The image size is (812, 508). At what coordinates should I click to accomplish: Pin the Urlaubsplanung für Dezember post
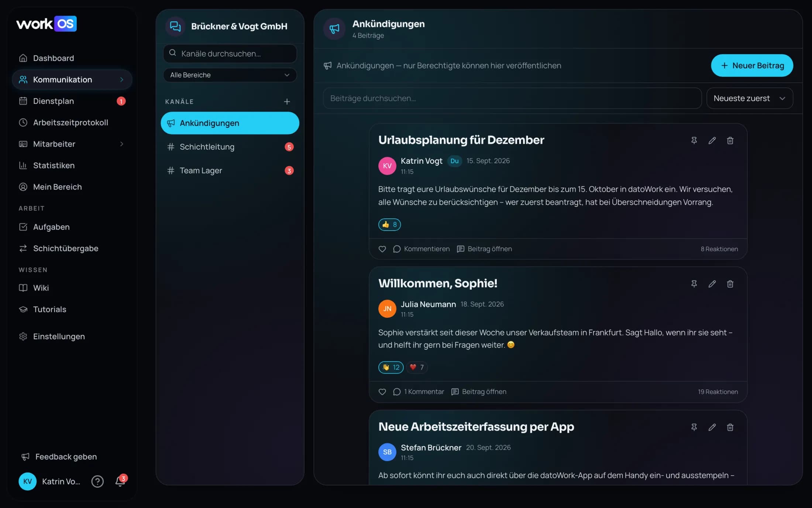pos(694,140)
